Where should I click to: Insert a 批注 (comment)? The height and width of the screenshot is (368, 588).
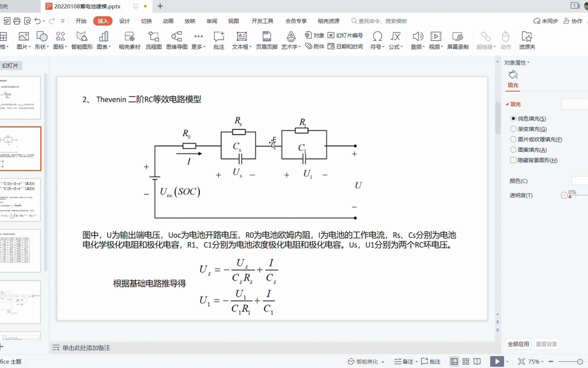tap(219, 40)
